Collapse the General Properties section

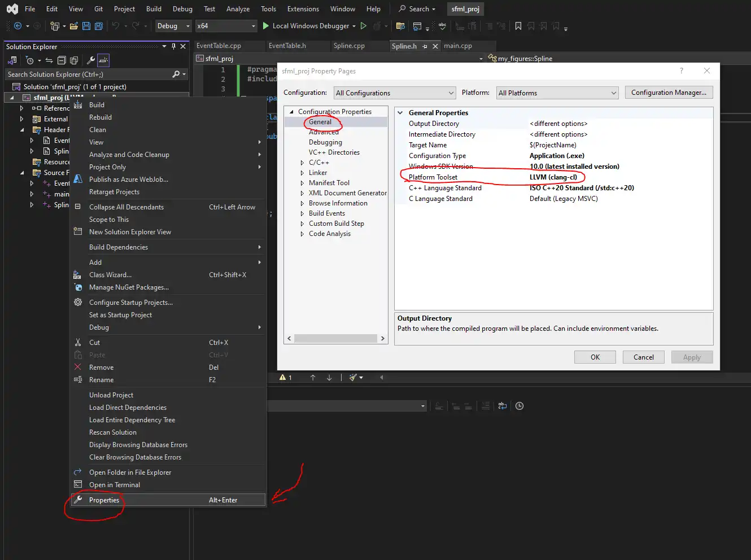click(400, 113)
